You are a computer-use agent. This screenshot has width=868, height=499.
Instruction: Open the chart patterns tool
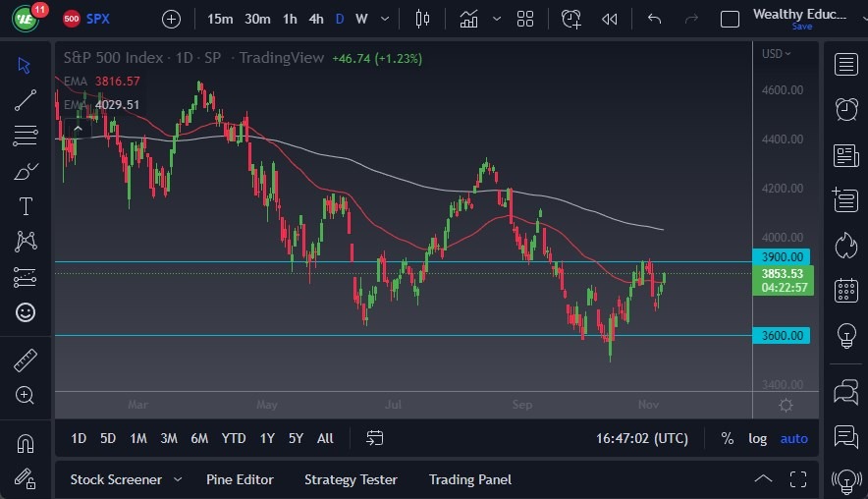click(26, 241)
